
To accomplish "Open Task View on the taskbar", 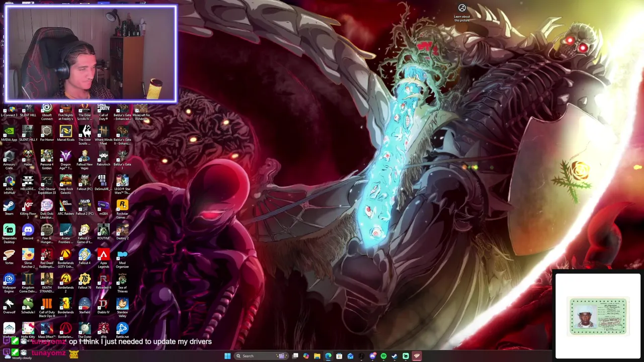I will (x=295, y=356).
